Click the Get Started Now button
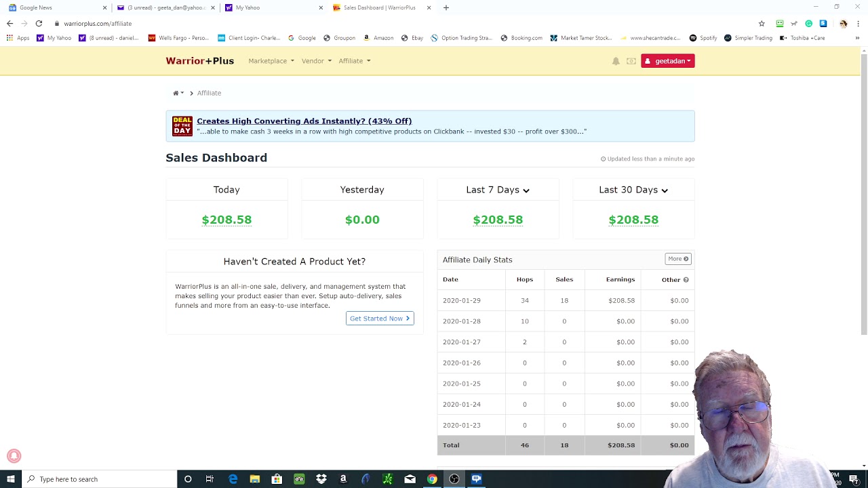 pyautogui.click(x=380, y=319)
